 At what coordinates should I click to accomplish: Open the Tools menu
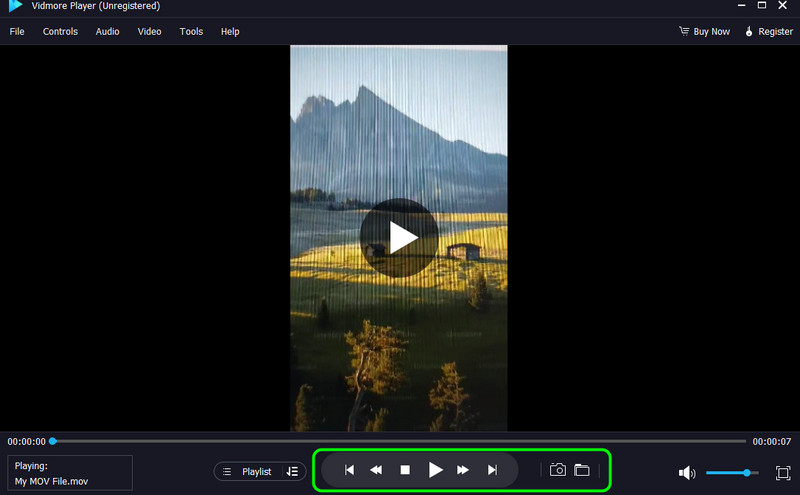coord(191,32)
